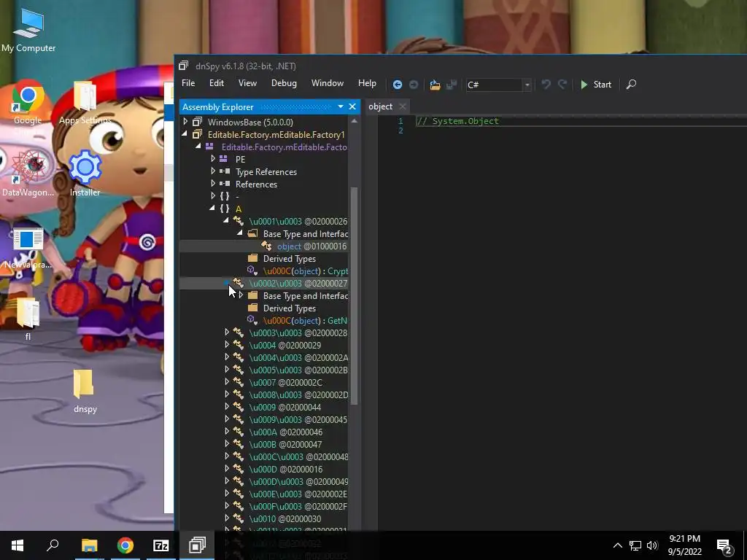
Task: Click the class icon of \u0009 @02000044
Action: point(239,407)
